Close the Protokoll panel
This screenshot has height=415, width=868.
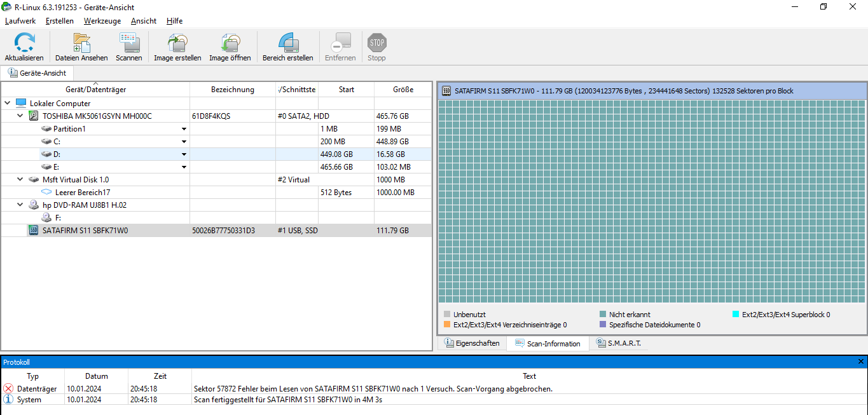[x=861, y=362]
